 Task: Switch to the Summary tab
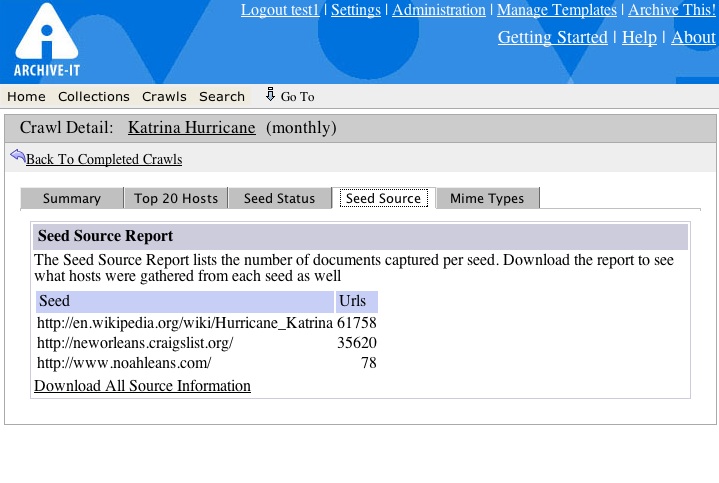pyautogui.click(x=71, y=198)
